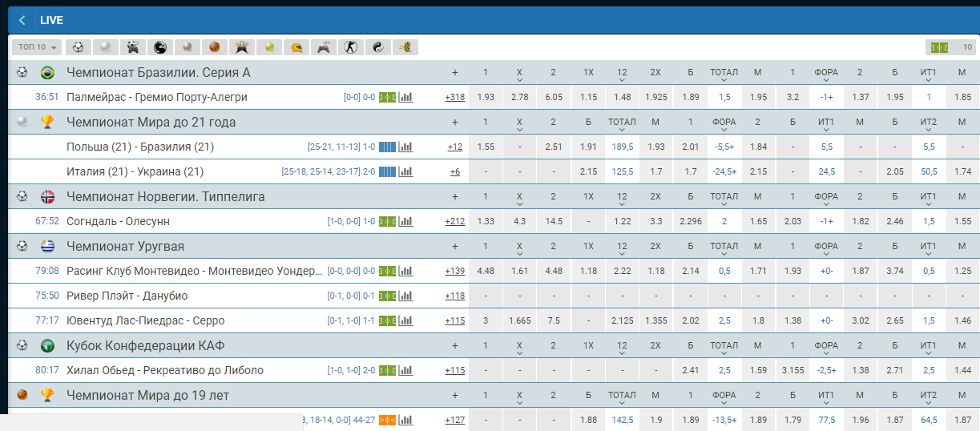Select the racing helmet sport filter

pyautogui.click(x=296, y=47)
